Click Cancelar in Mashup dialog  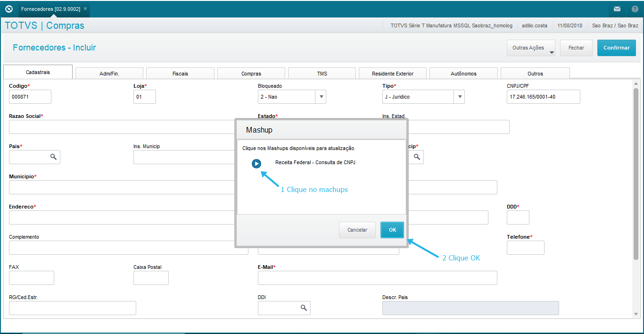(357, 230)
